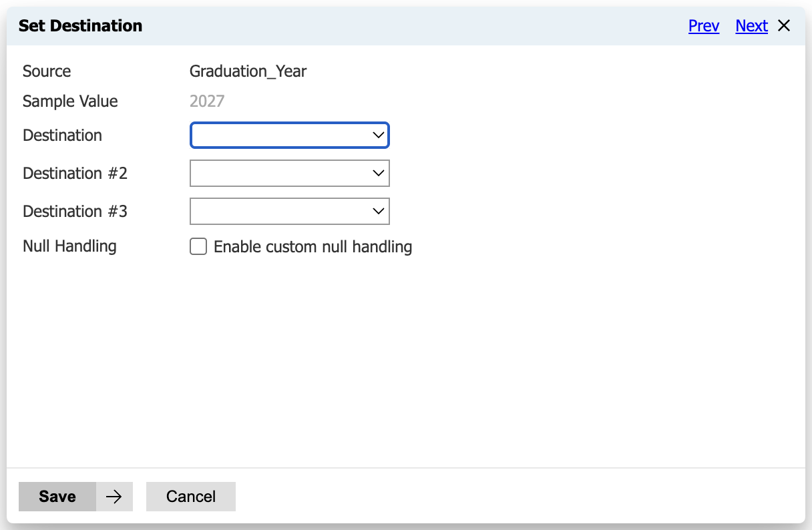Click the Set Destination dialog title
This screenshot has width=812, height=530.
click(80, 26)
